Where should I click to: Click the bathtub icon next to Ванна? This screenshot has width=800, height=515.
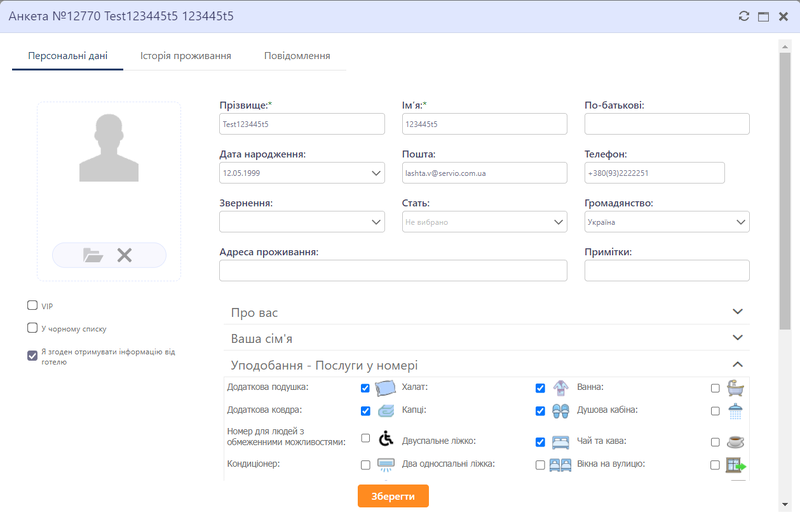click(735, 388)
